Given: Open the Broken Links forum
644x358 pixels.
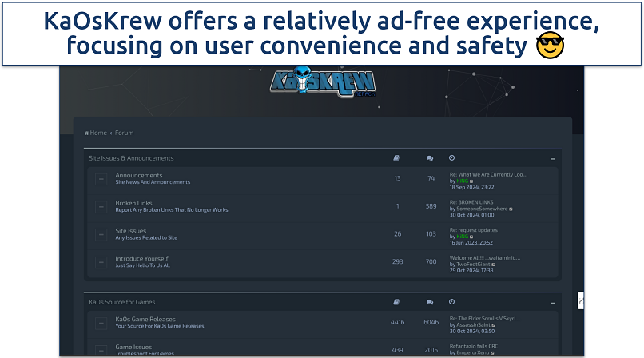Looking at the screenshot, I should pos(133,203).
